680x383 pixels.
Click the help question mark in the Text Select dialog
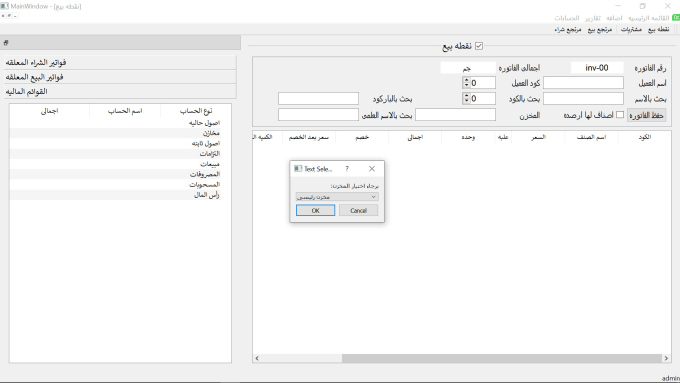347,169
